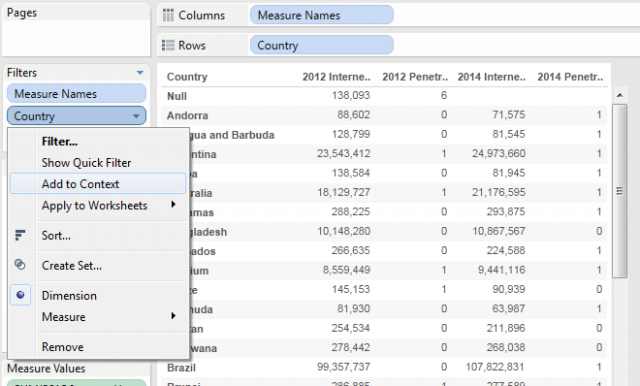Viewport: 640px width, 386px height.
Task: Click the value 293,875
Action: pyautogui.click(x=506, y=212)
